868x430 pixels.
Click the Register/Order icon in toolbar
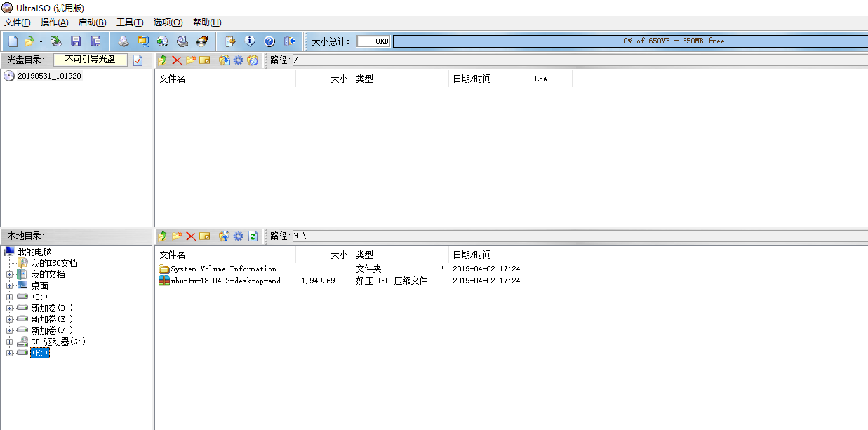coord(229,41)
